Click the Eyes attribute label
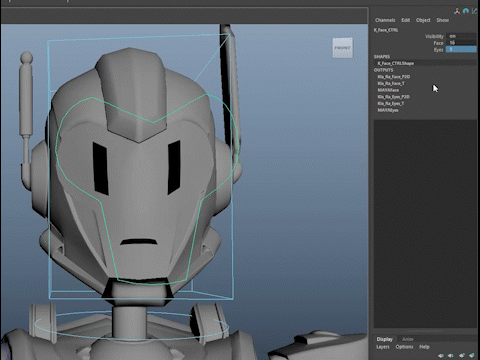The height and width of the screenshot is (360, 480). pos(439,49)
